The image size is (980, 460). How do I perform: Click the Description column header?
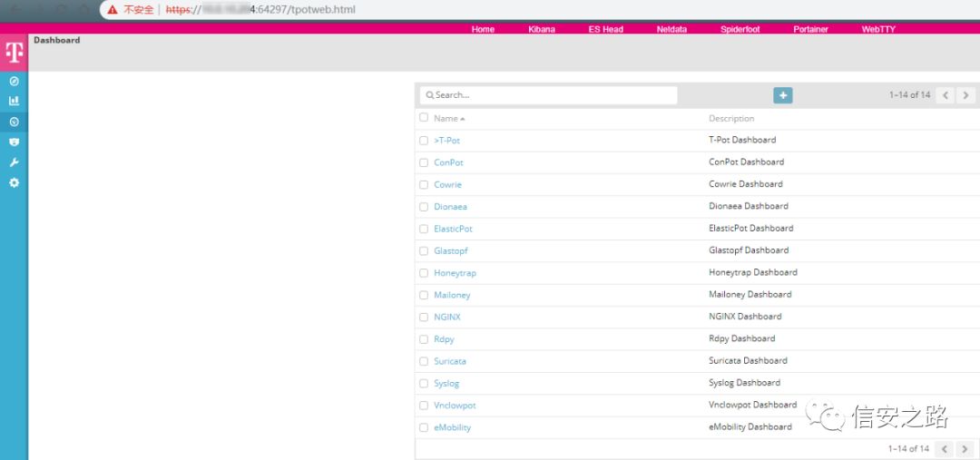coord(731,118)
